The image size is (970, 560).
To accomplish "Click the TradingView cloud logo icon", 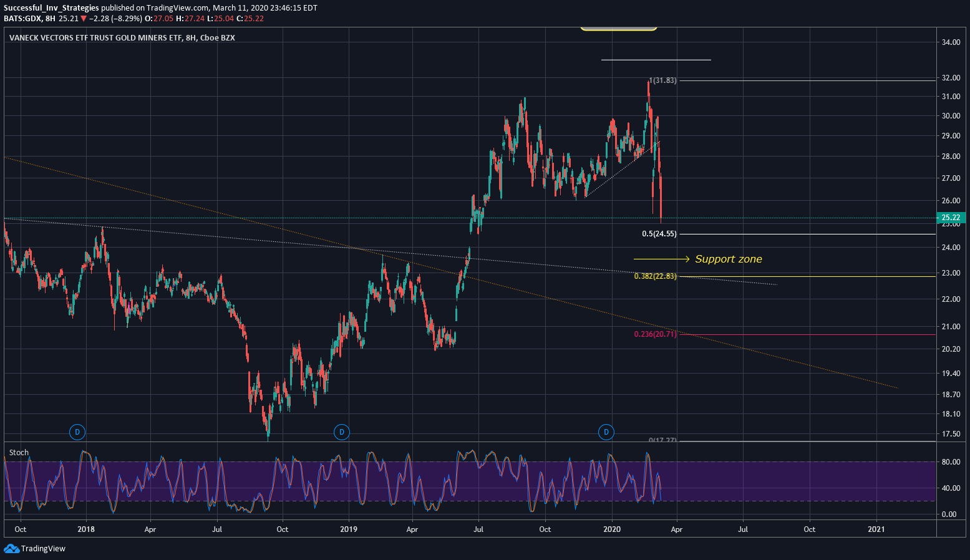I will [11, 549].
